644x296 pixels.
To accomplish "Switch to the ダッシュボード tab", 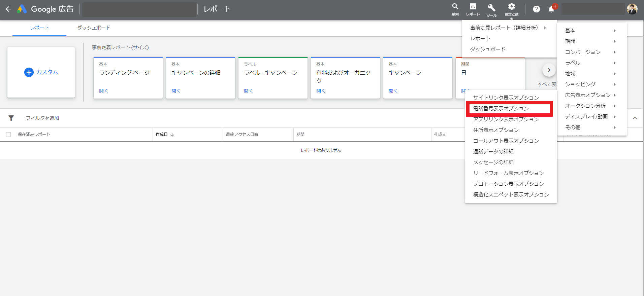I will click(94, 28).
